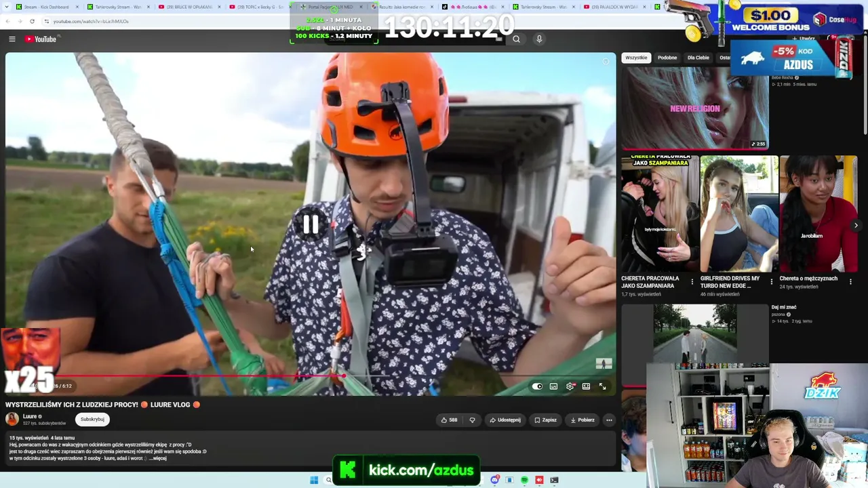Open options for Chereta o mężczyznach
Viewport: 868px width, 488px height.
[850, 281]
